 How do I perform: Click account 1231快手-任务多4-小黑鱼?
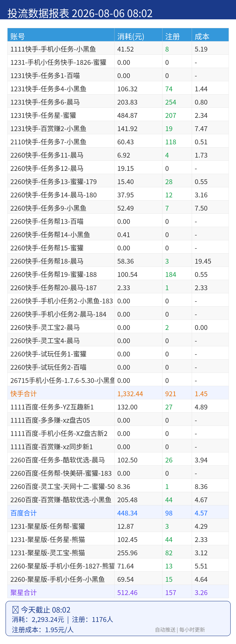(x=48, y=89)
